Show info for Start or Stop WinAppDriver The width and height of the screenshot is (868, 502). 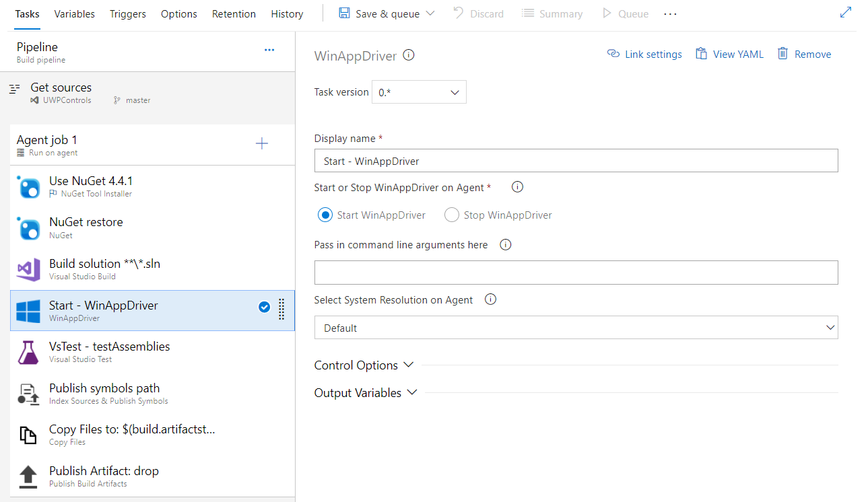pyautogui.click(x=518, y=187)
